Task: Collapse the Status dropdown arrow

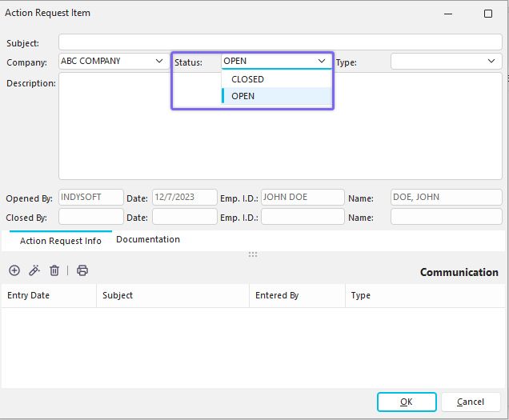Action: pyautogui.click(x=322, y=61)
